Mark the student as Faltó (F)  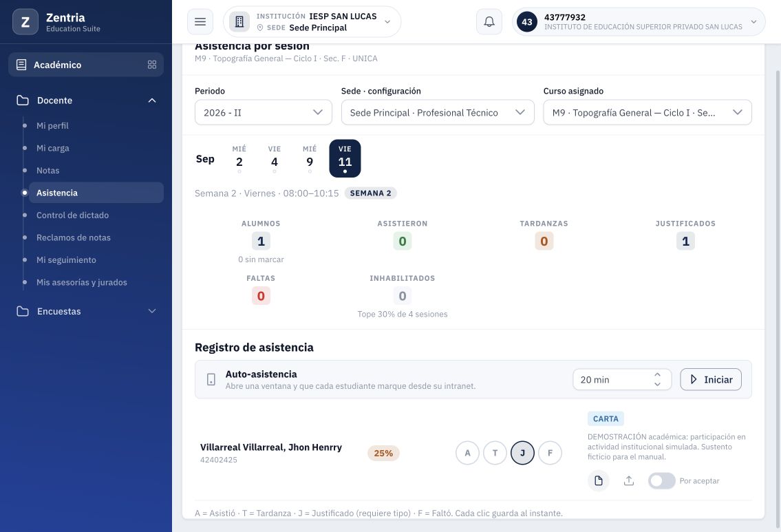pyautogui.click(x=550, y=453)
